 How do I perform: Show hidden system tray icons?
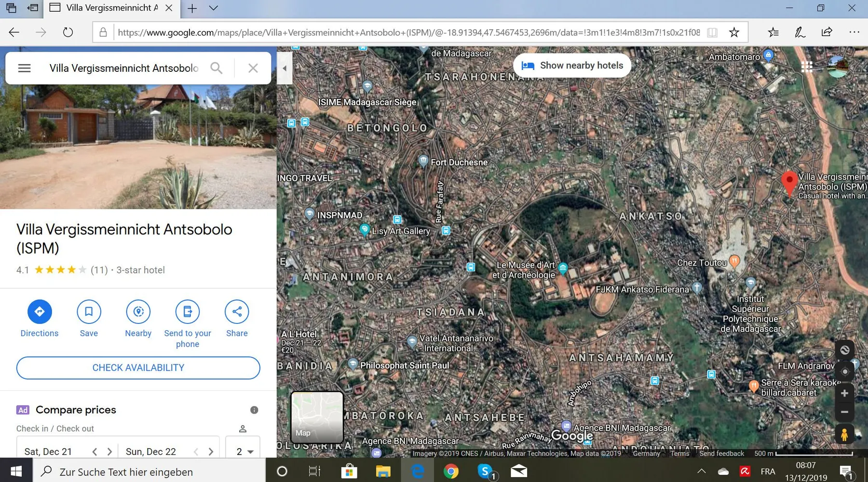[702, 471]
